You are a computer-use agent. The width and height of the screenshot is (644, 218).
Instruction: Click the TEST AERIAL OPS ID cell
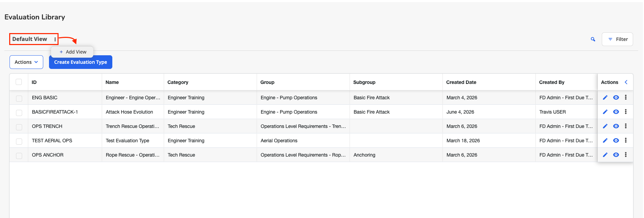tap(65, 141)
